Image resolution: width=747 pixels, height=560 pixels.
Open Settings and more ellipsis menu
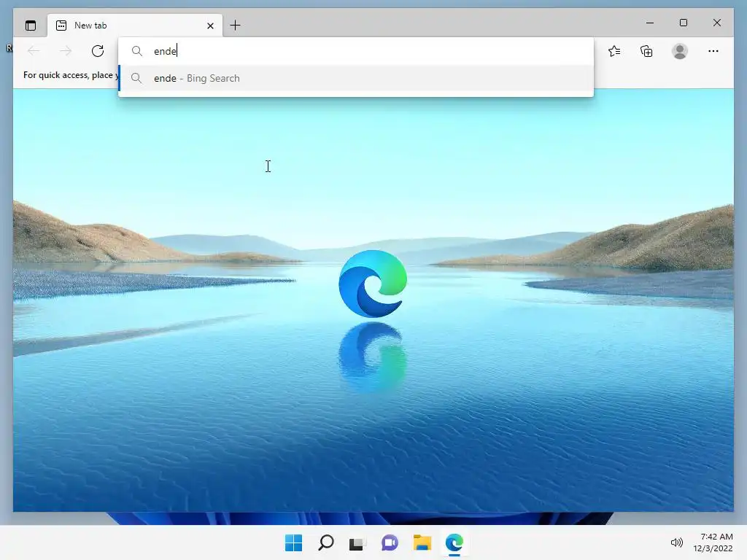click(713, 51)
